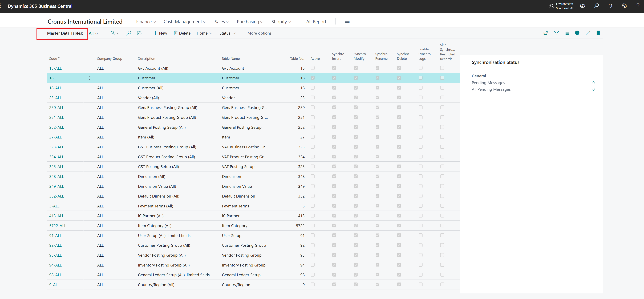Viewport: 644px width, 299px height.
Task: Open the All Pending Messages count
Action: coord(593,89)
